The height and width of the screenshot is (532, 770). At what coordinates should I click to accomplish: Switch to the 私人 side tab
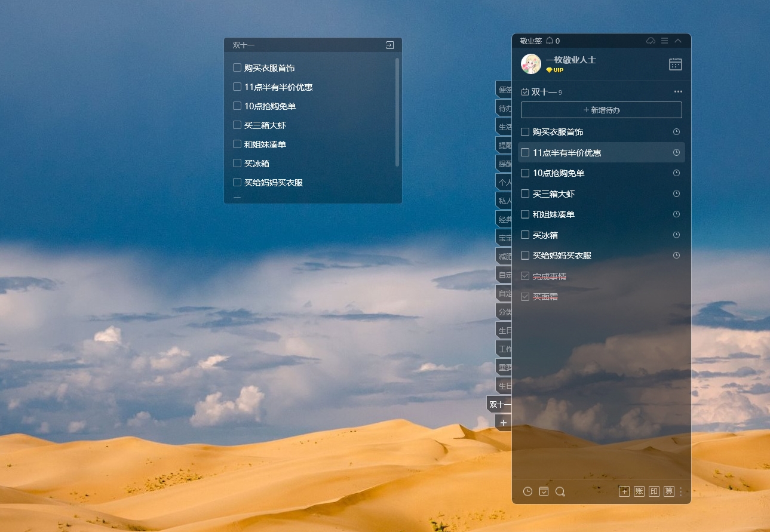click(x=504, y=201)
